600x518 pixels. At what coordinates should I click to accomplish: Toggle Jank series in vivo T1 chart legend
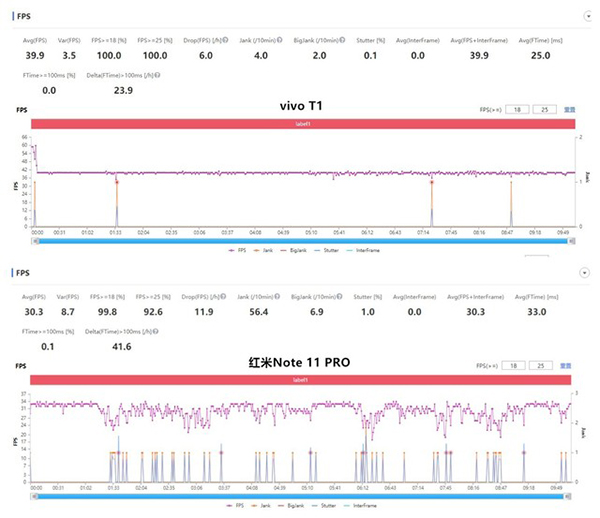pyautogui.click(x=264, y=249)
